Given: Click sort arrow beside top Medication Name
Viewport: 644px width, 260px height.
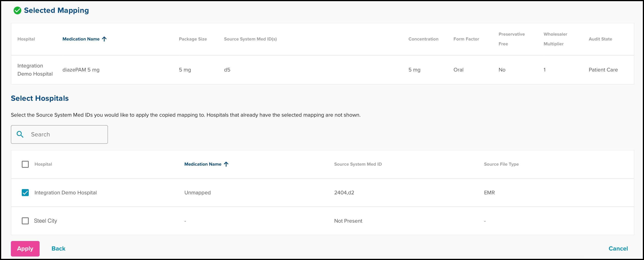Looking at the screenshot, I should 104,39.
